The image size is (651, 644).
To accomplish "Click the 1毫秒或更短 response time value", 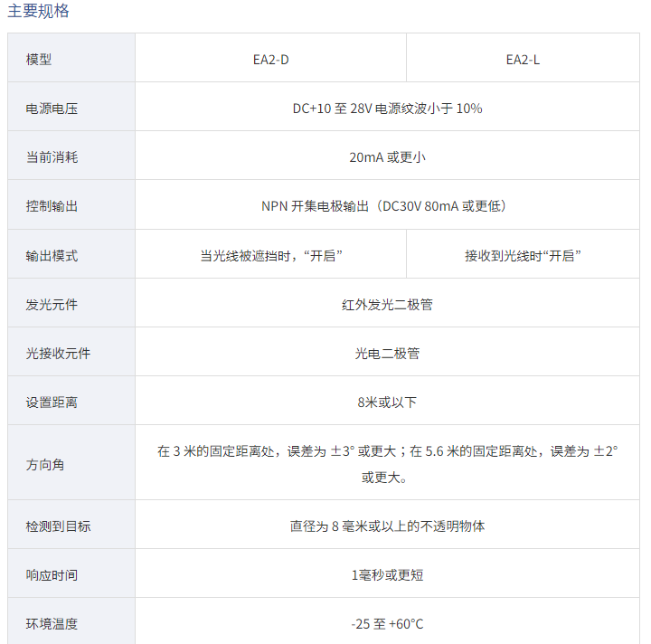I will click(x=387, y=574).
